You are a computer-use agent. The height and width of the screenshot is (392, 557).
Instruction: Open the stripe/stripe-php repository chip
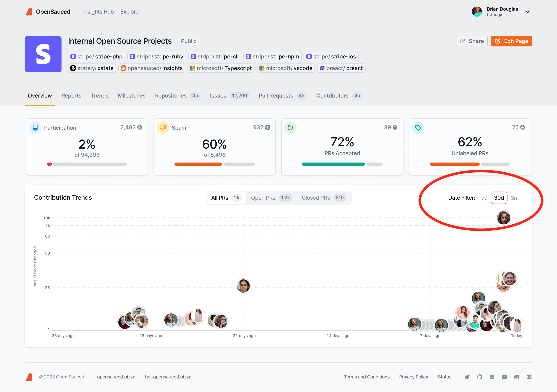point(97,56)
